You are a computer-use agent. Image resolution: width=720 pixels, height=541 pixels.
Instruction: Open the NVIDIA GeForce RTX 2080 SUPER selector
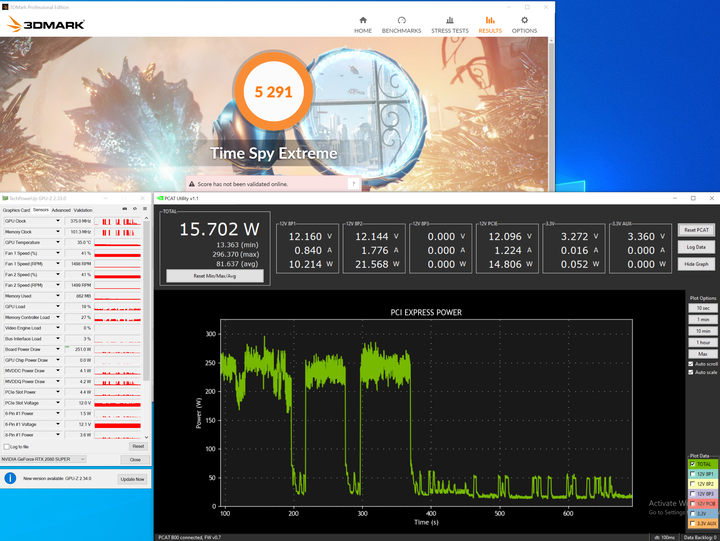coord(44,459)
